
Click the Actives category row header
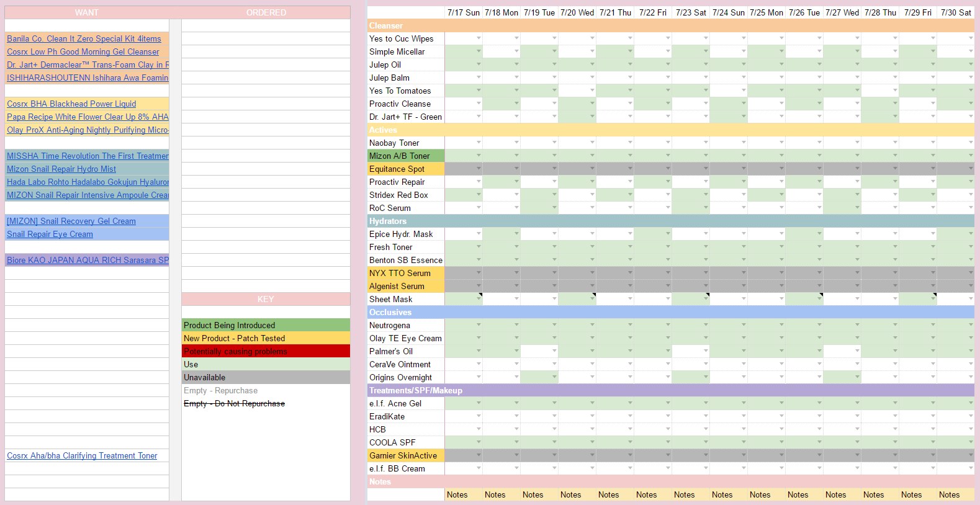pyautogui.click(x=671, y=130)
